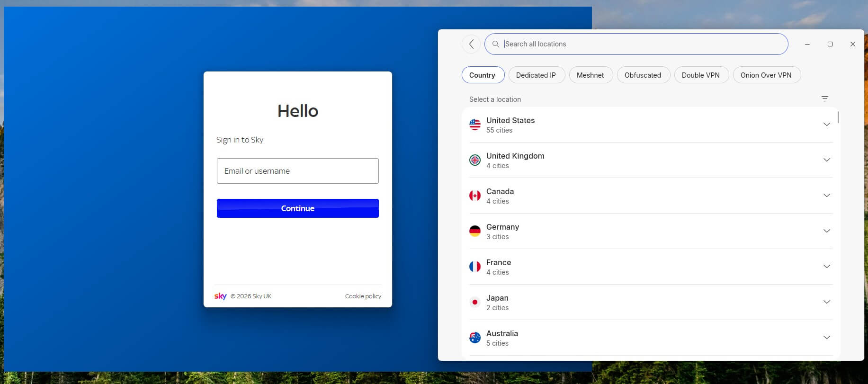Click the Australia flag icon

475,338
